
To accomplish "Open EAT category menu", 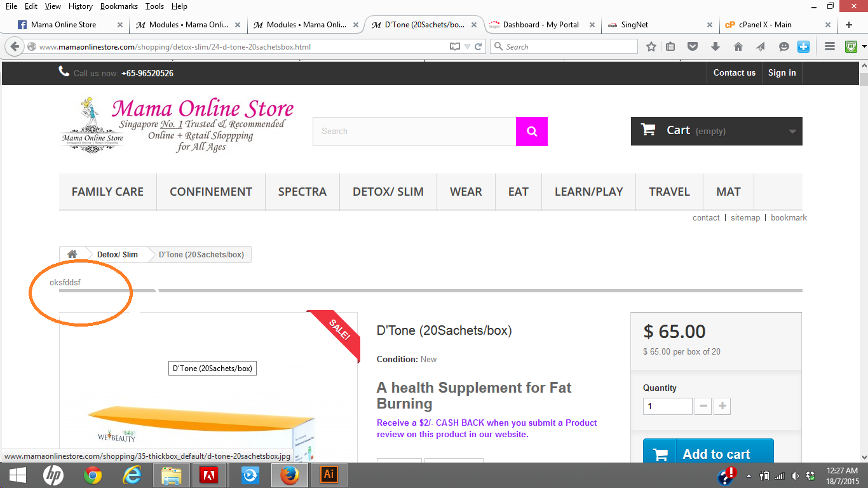I will point(519,192).
